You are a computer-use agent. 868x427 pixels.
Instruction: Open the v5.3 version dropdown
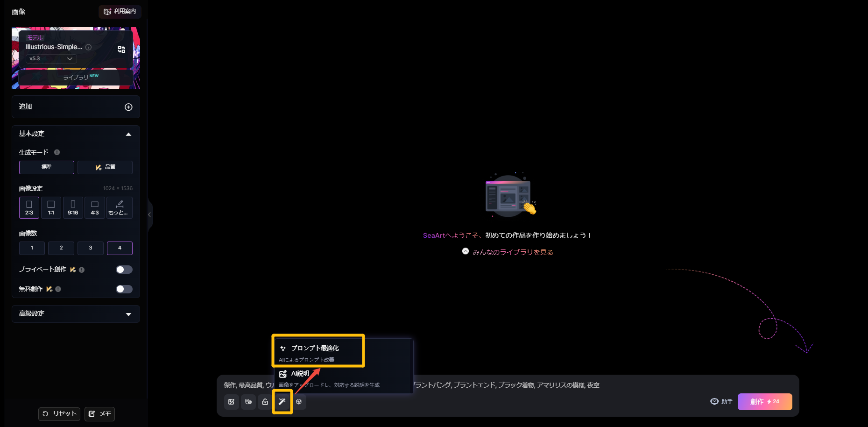51,59
